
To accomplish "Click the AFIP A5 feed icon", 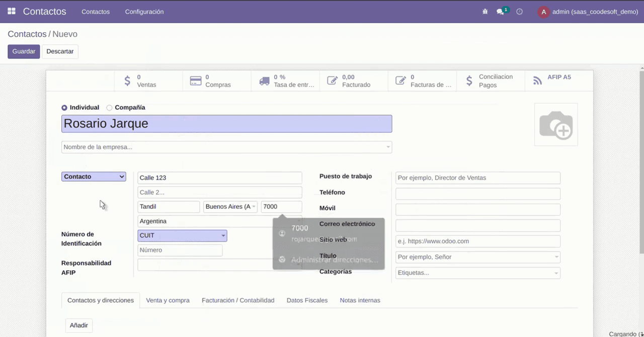I will (x=538, y=80).
